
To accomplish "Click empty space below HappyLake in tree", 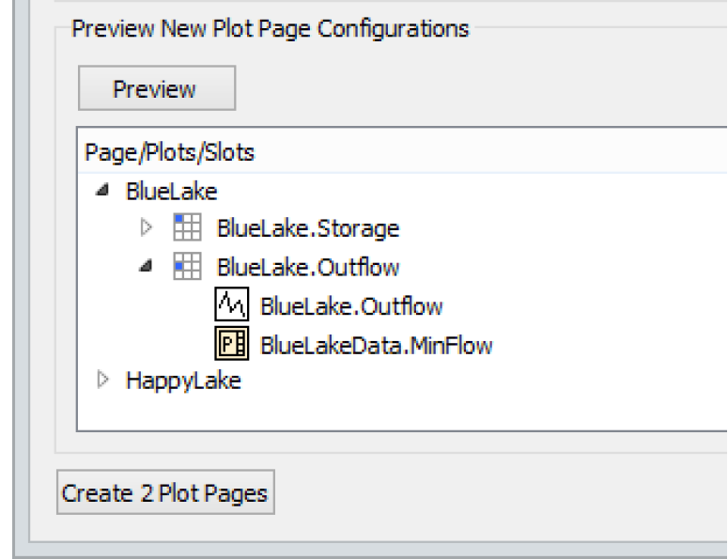I will pos(376,413).
